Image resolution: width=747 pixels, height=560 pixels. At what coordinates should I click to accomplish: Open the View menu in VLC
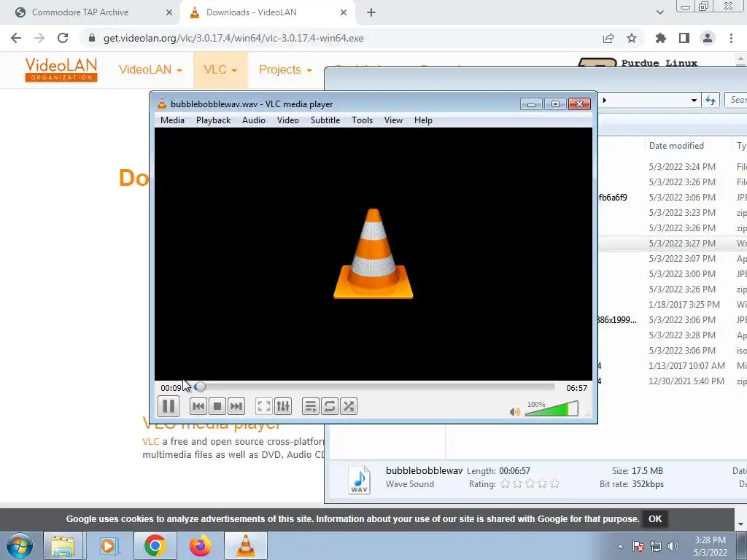(393, 120)
